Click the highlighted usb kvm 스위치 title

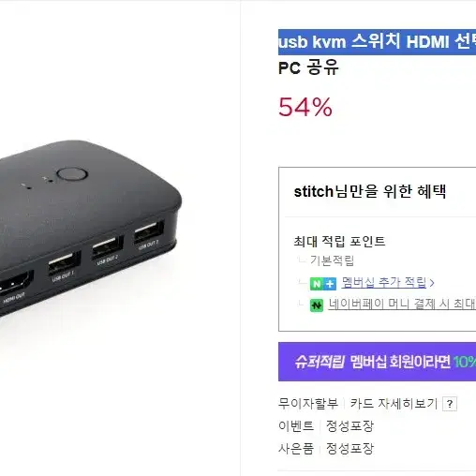click(x=377, y=42)
